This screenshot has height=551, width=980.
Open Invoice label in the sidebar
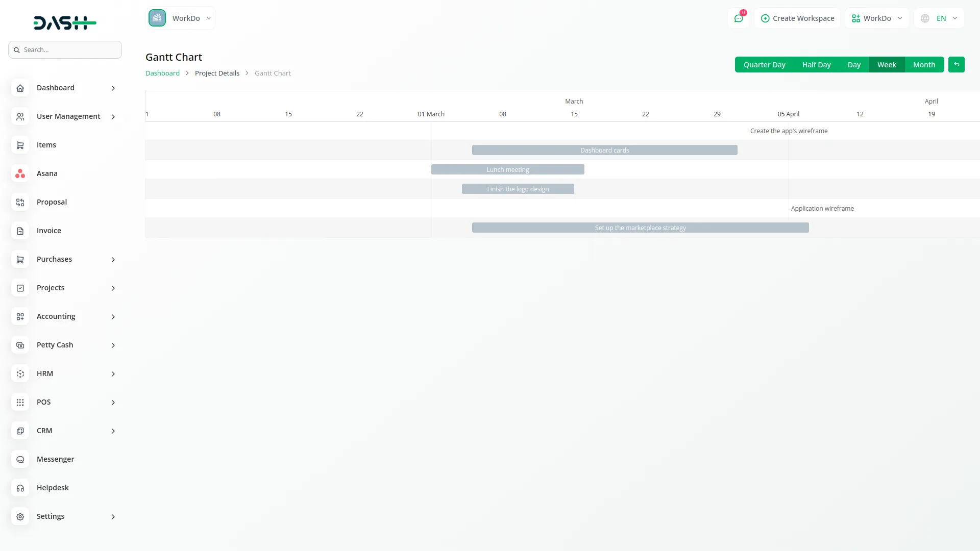49,231
